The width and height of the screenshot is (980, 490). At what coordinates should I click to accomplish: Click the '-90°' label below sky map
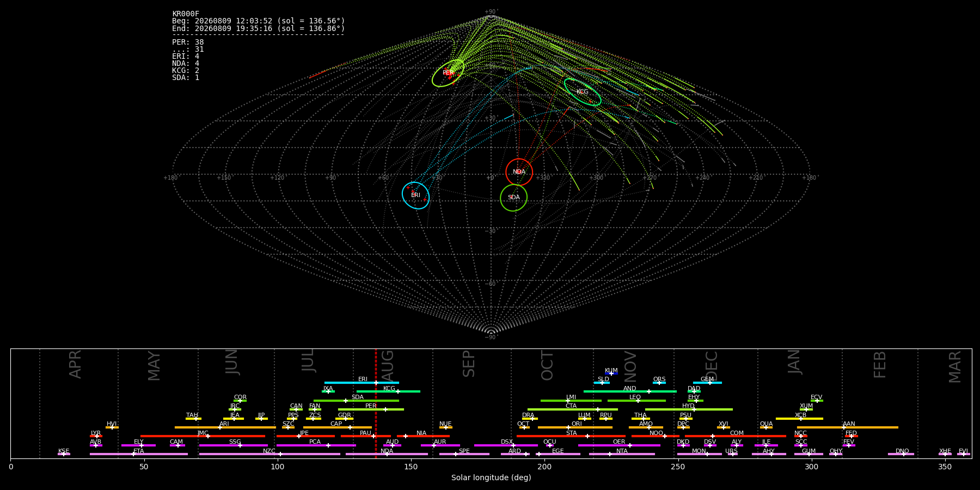491,338
